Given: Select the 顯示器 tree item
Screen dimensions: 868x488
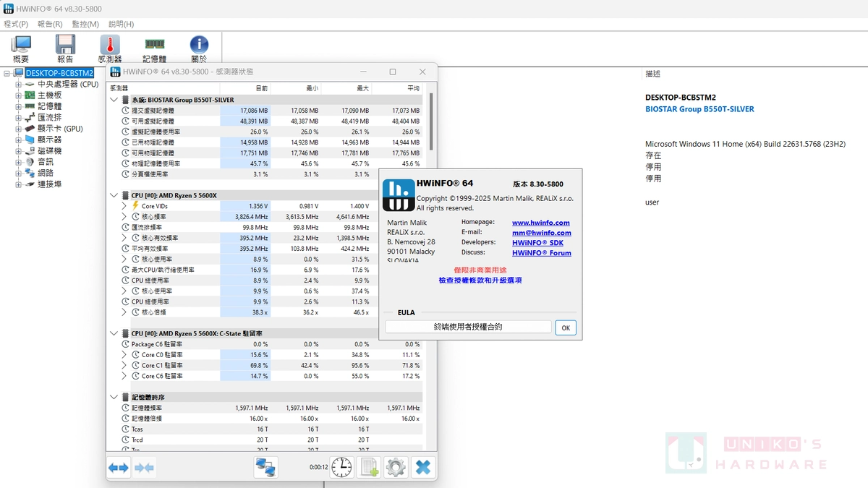Looking at the screenshot, I should (x=49, y=140).
